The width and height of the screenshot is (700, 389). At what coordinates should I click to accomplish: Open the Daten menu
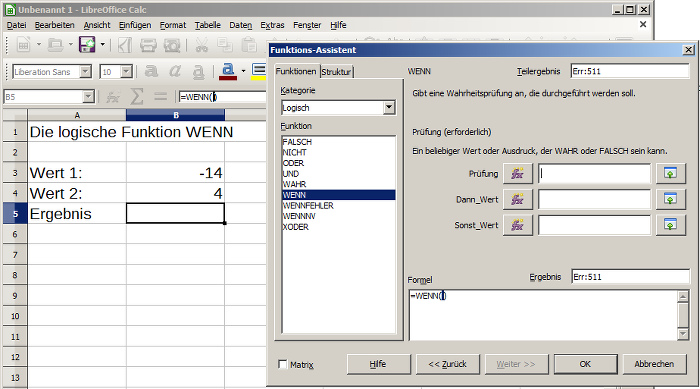coord(241,25)
